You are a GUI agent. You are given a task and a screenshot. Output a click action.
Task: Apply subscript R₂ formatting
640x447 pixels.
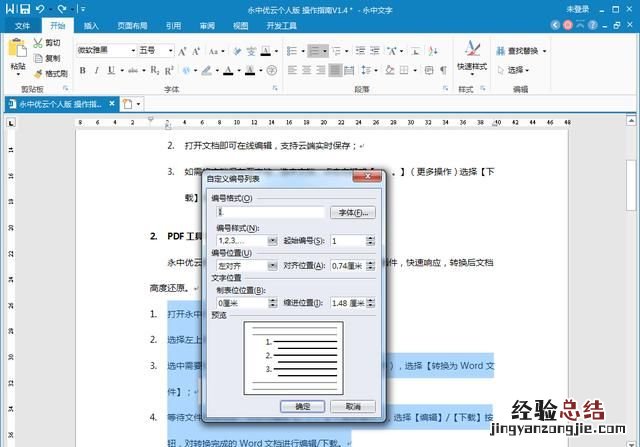[155, 70]
